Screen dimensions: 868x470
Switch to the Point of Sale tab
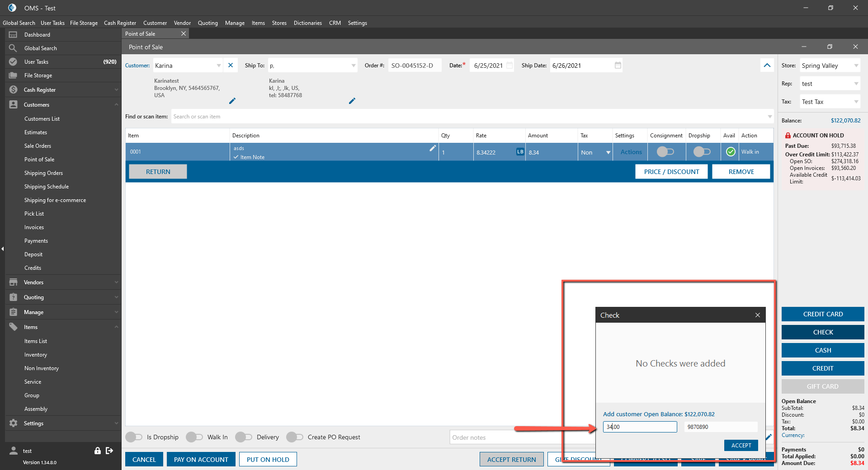point(140,34)
